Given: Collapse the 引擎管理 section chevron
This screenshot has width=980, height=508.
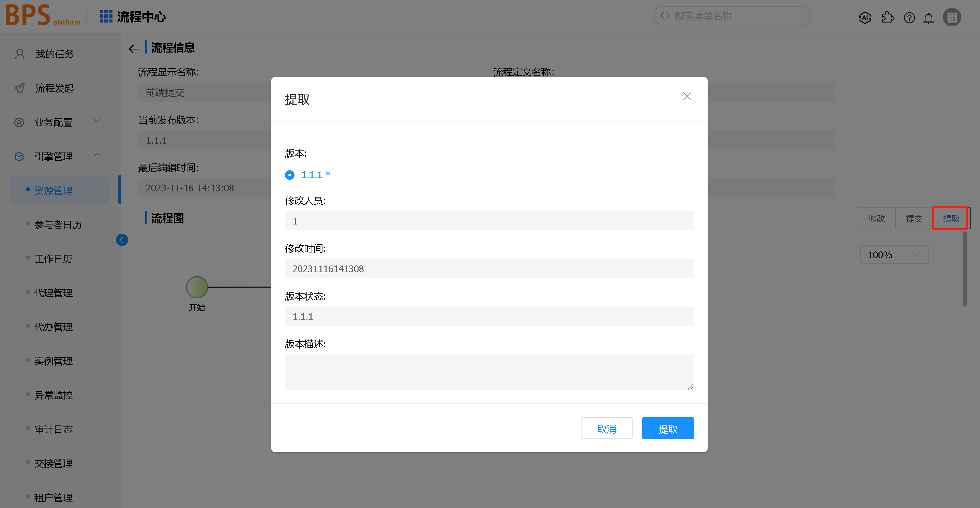Looking at the screenshot, I should coord(96,155).
